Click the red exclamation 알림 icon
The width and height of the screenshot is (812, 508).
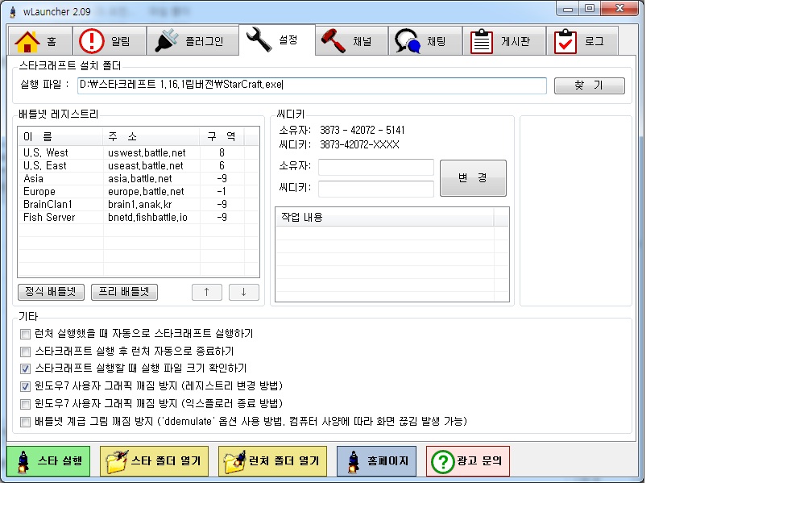[92, 41]
